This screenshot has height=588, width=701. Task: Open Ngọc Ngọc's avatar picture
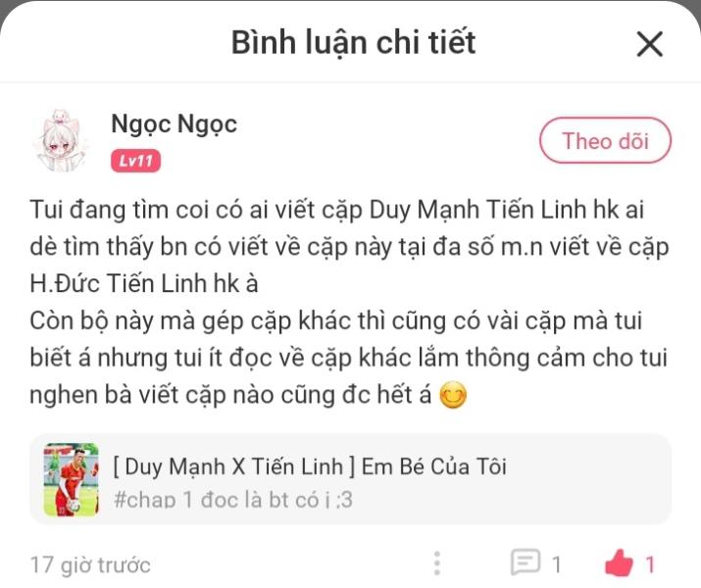tap(62, 141)
